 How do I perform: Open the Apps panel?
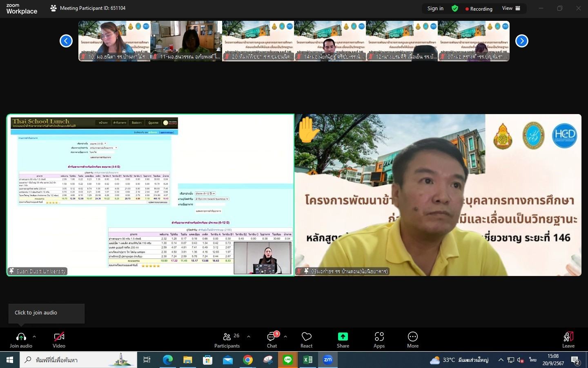pos(379,340)
